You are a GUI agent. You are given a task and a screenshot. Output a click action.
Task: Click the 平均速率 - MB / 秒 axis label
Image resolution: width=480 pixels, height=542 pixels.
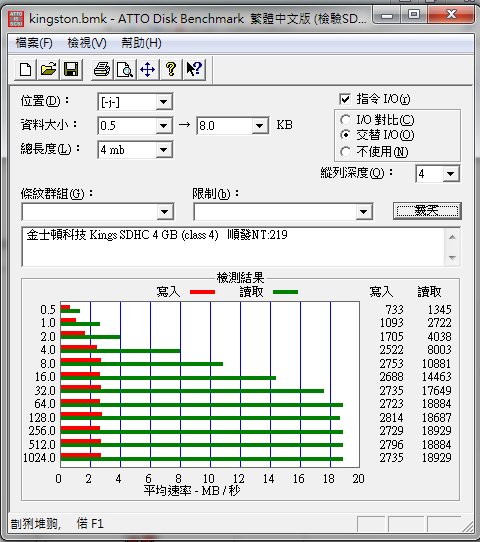pos(192,490)
